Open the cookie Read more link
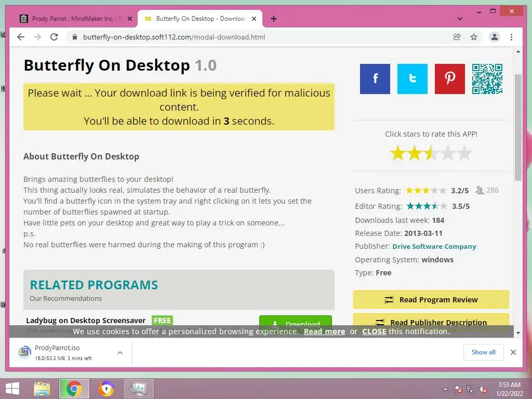Image resolution: width=532 pixels, height=399 pixels. [324, 331]
